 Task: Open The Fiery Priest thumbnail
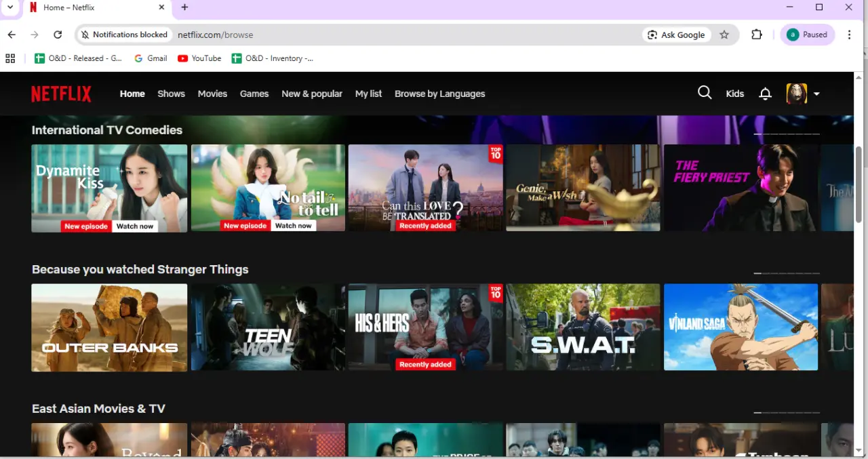click(741, 188)
